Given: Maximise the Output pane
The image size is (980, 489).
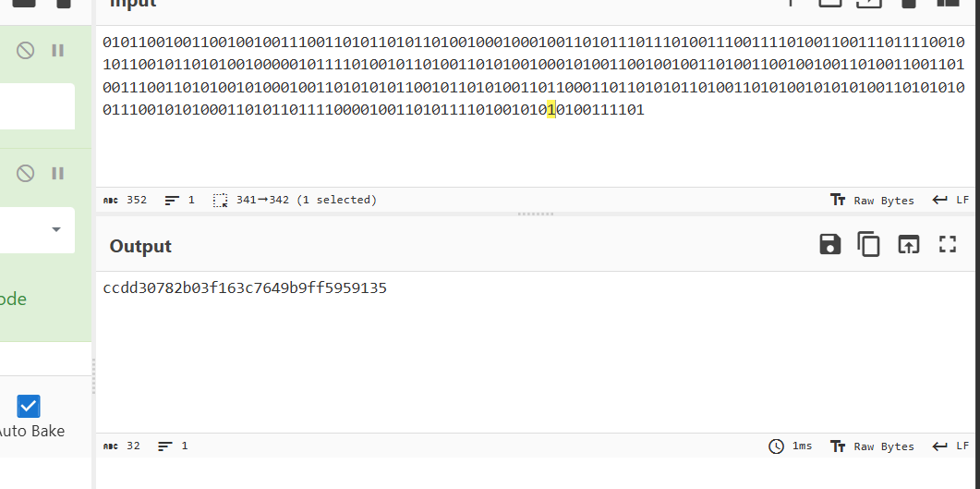Looking at the screenshot, I should (x=948, y=244).
